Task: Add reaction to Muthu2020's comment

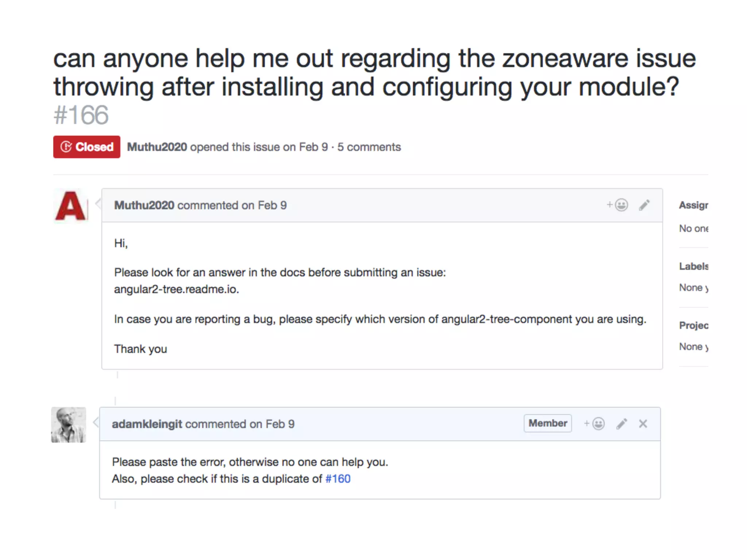Action: (x=618, y=205)
